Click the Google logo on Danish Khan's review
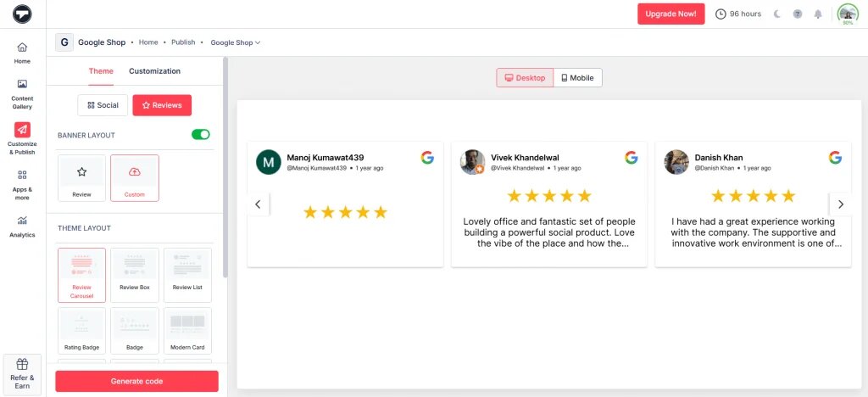This screenshot has height=397, width=868. tap(835, 157)
